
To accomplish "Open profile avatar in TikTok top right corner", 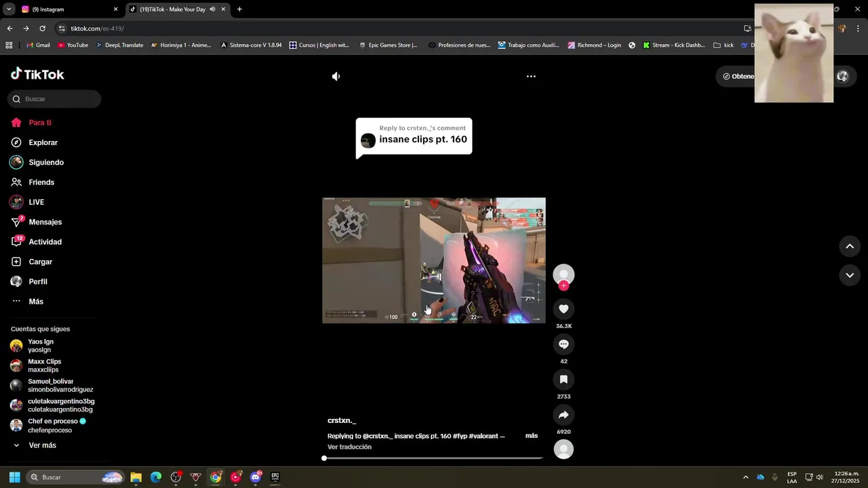I will (843, 77).
